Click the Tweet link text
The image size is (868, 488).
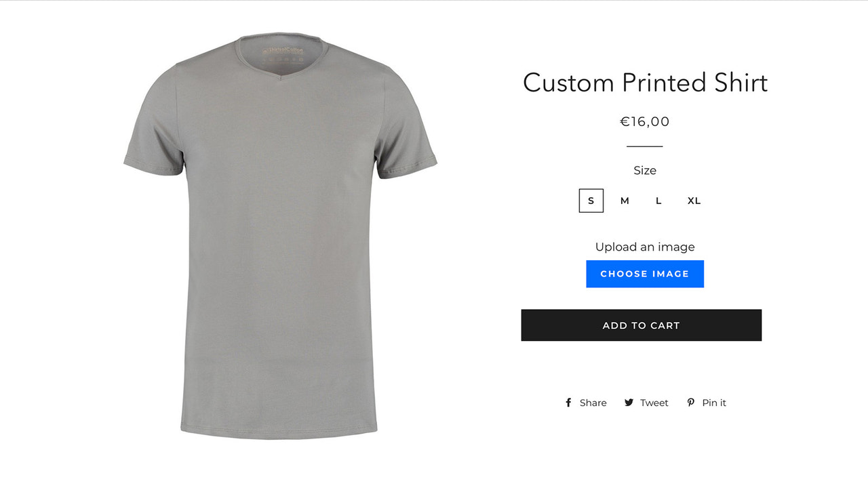pyautogui.click(x=654, y=402)
